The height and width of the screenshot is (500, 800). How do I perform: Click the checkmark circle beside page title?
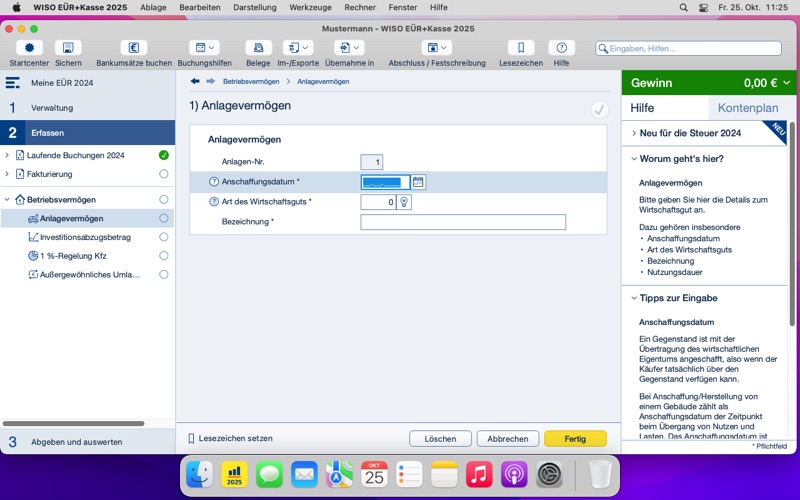click(x=599, y=109)
